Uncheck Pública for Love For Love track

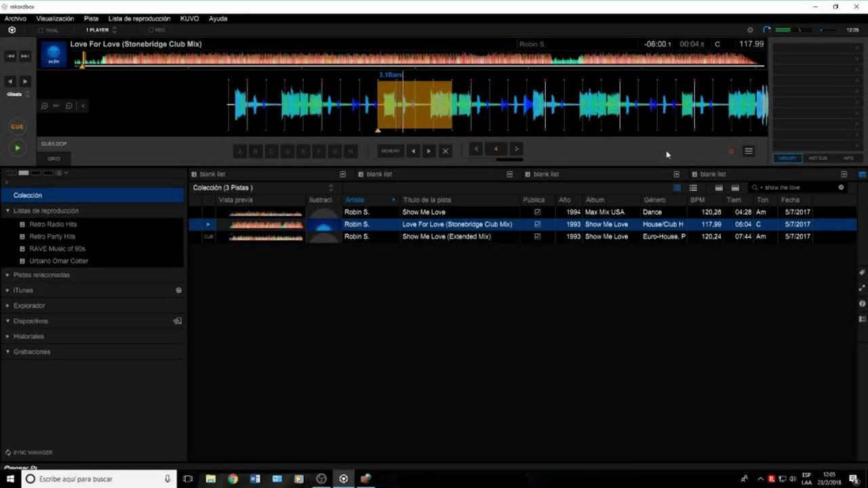pyautogui.click(x=538, y=224)
